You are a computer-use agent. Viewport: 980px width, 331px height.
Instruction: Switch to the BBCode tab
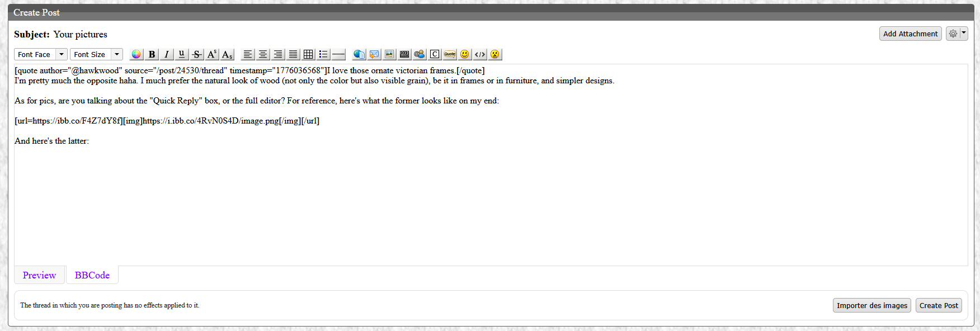[92, 275]
